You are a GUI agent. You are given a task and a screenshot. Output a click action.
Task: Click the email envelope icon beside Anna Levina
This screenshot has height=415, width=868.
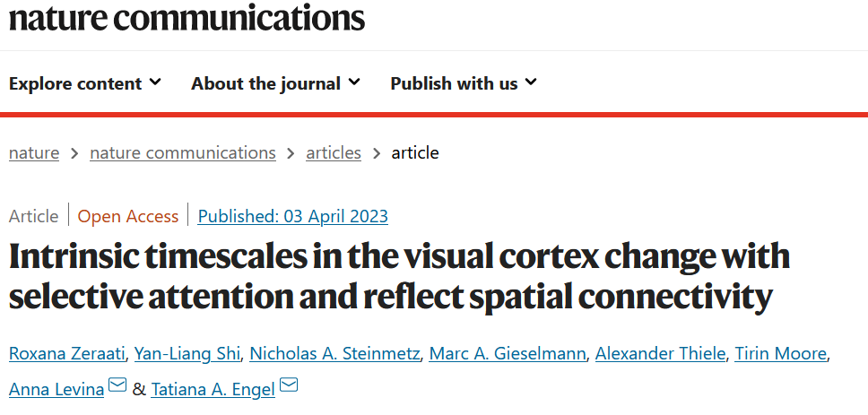(x=117, y=386)
